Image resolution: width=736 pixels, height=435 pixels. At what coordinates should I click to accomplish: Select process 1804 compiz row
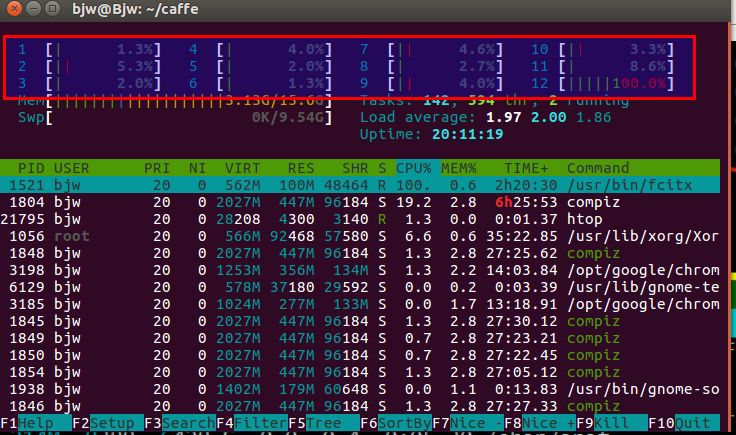coord(360,202)
